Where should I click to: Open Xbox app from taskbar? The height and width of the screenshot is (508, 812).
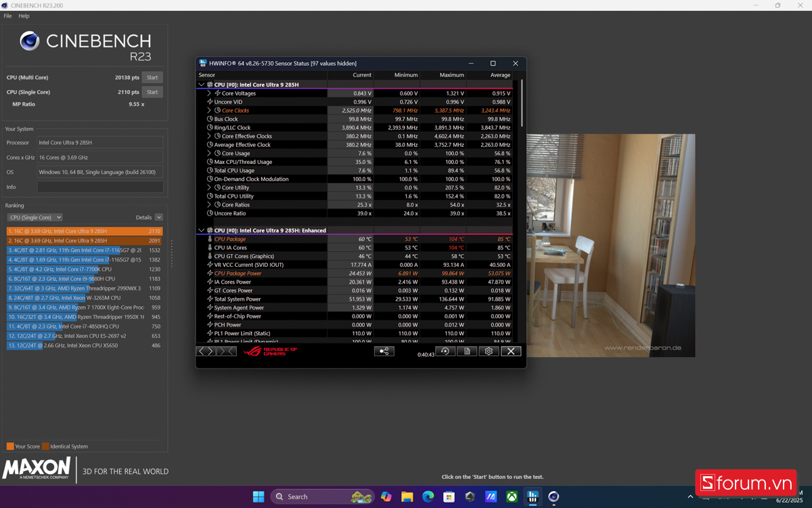point(512,496)
